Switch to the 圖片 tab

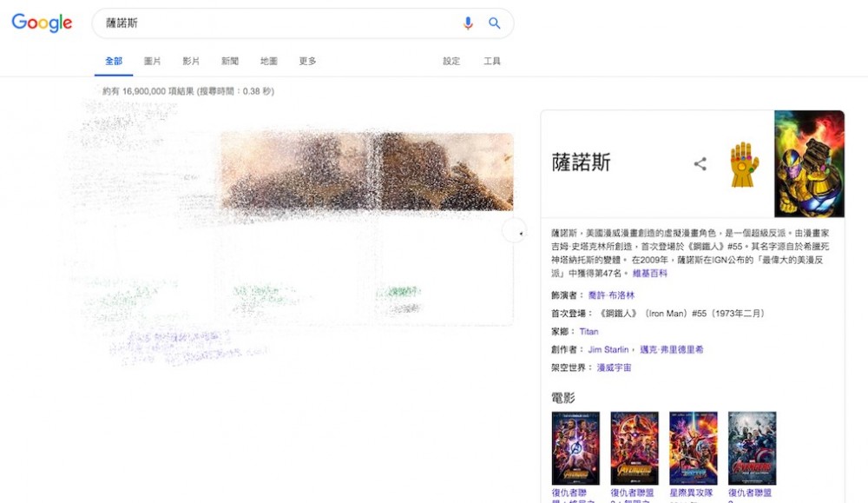click(152, 62)
